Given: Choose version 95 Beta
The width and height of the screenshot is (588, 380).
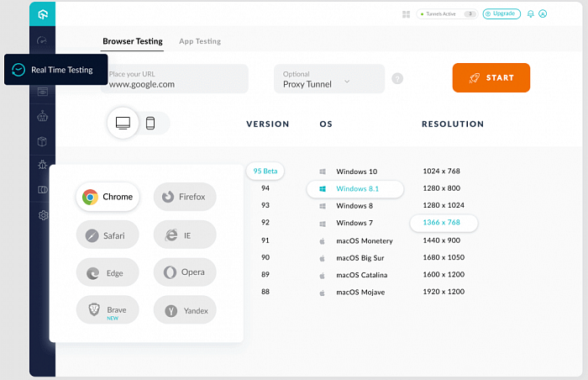Looking at the screenshot, I should pyautogui.click(x=265, y=171).
